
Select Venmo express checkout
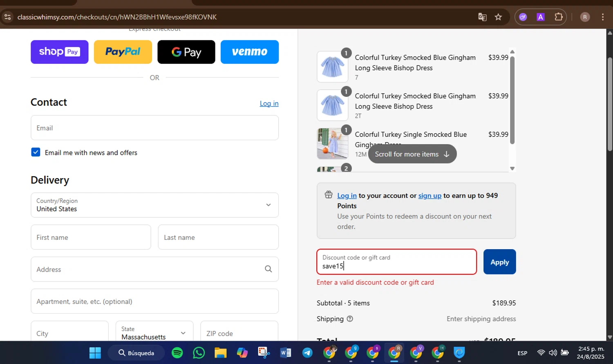[250, 52]
